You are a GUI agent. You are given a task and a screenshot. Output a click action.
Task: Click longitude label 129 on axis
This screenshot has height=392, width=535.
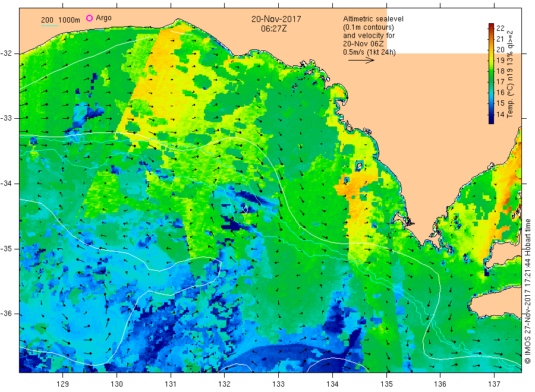pyautogui.click(x=63, y=384)
